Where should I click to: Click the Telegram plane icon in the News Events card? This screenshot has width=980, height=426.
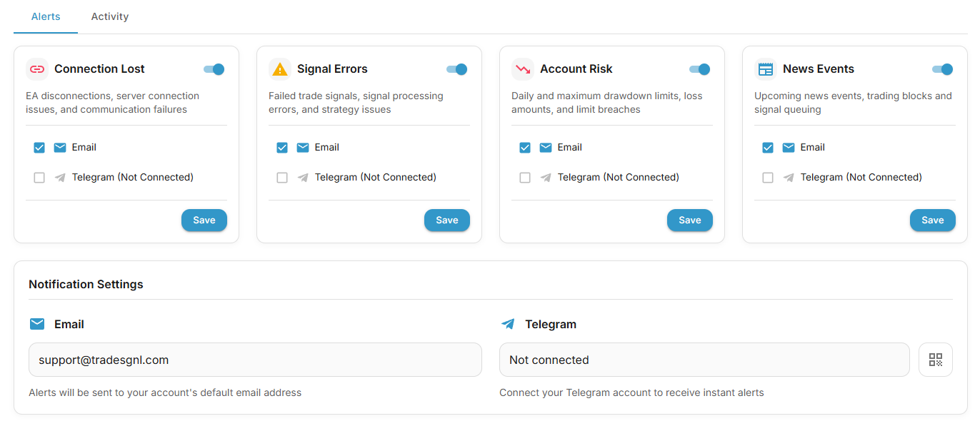[788, 177]
